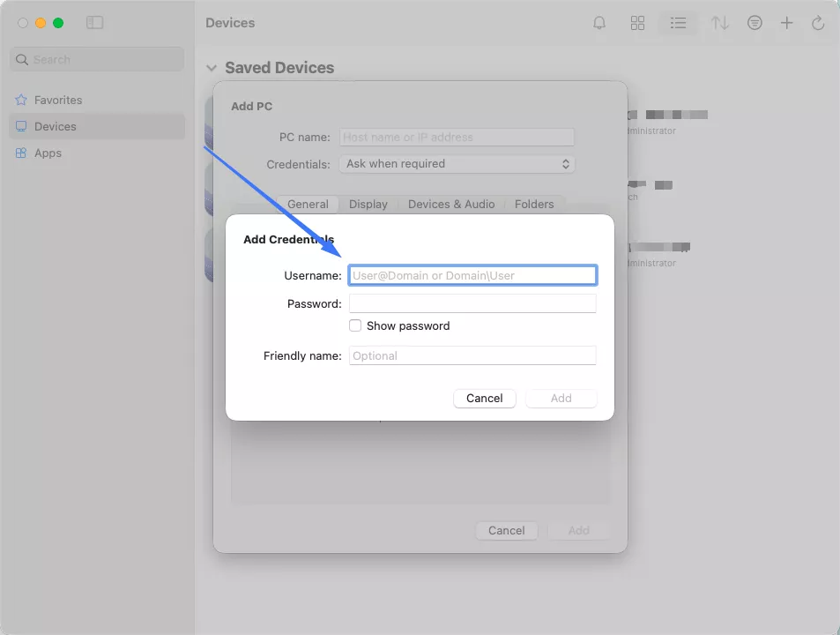The image size is (840, 635).
Task: Switch to the Folders tab
Action: pyautogui.click(x=534, y=204)
